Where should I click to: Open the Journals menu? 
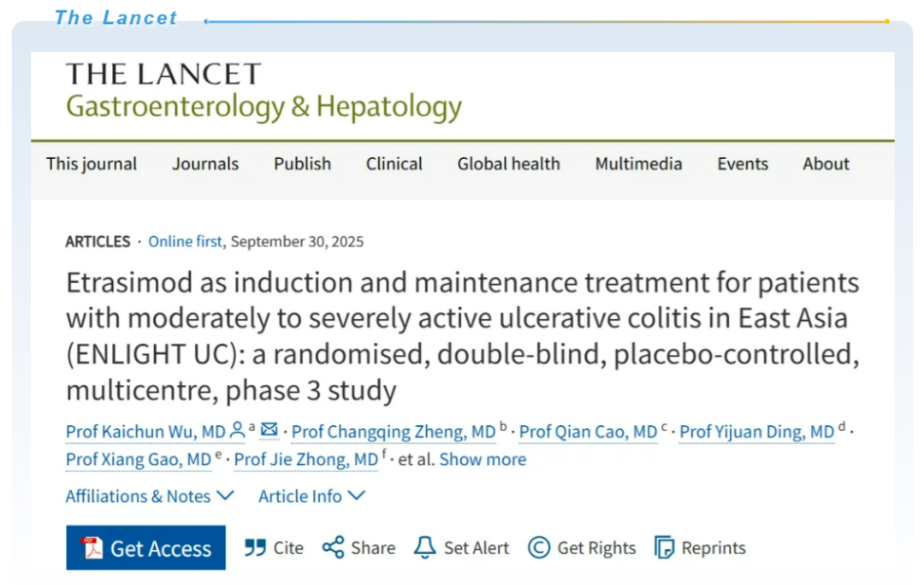click(205, 164)
